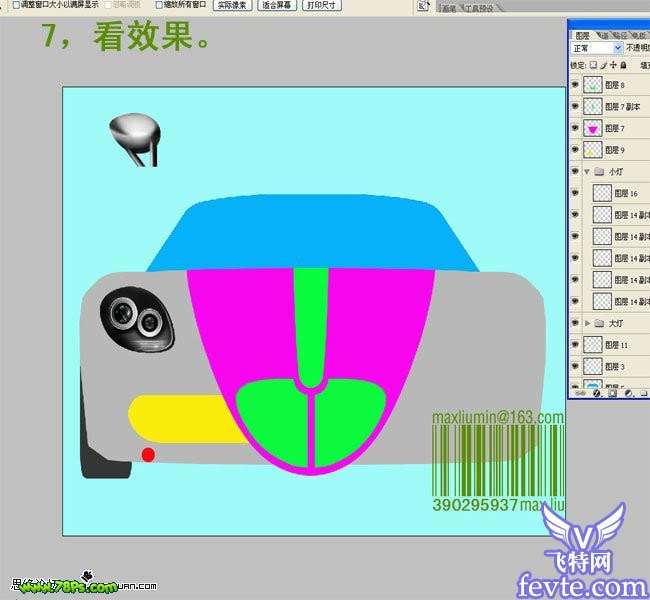Screen dimensions: 650x600
Task: Click the 适合屏幕 button
Action: tap(276, 5)
